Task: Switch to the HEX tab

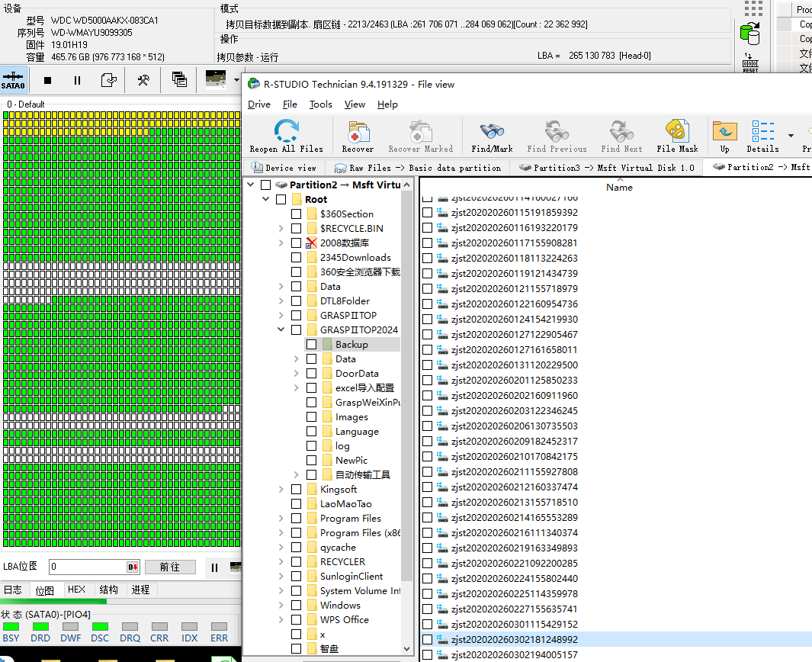Action: (x=76, y=590)
